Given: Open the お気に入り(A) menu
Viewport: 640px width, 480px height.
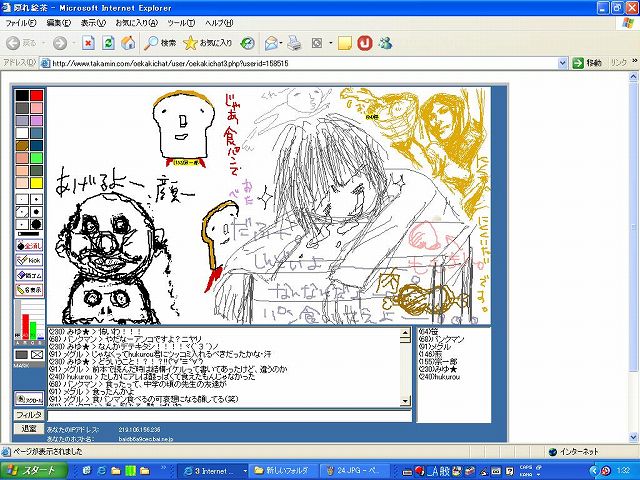Looking at the screenshot, I should pos(136,23).
